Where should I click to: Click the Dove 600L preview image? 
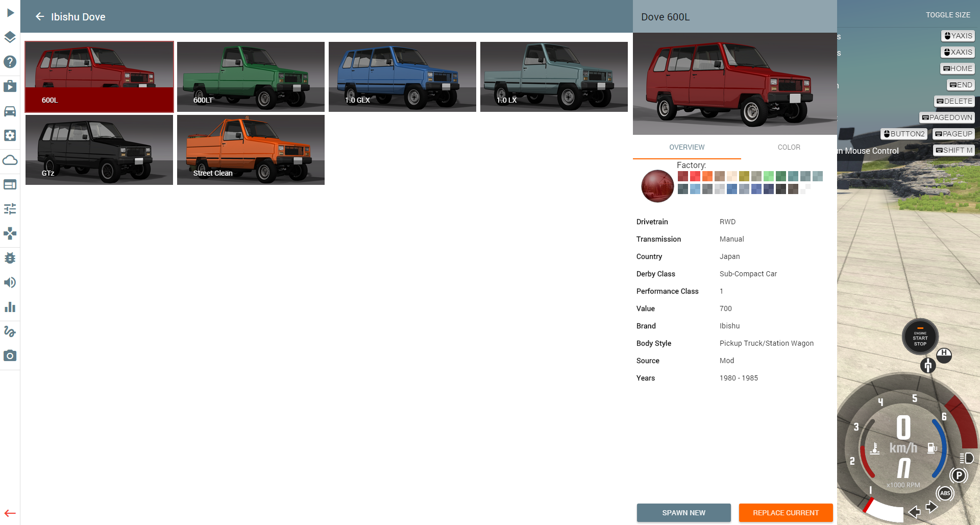click(x=735, y=84)
